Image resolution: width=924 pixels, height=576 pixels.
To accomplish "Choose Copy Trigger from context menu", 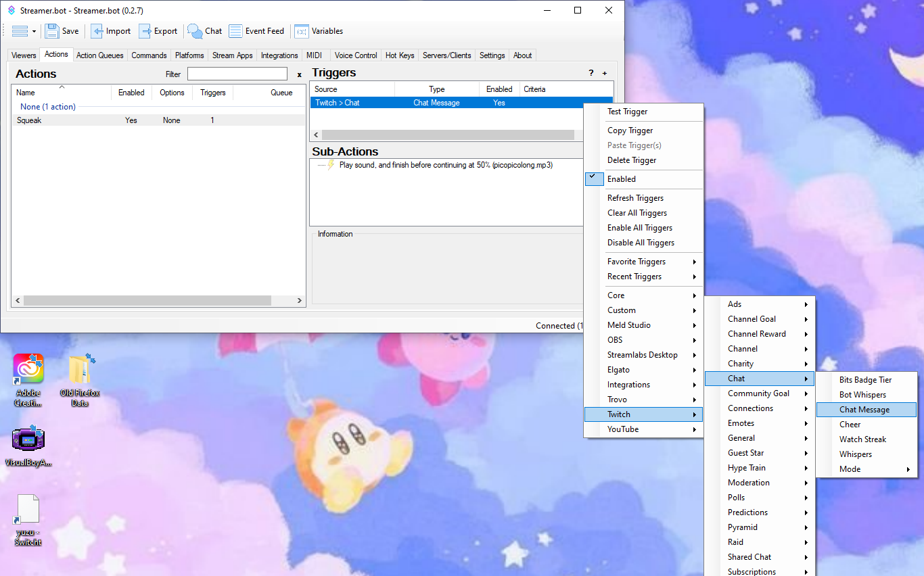I will tap(644, 130).
